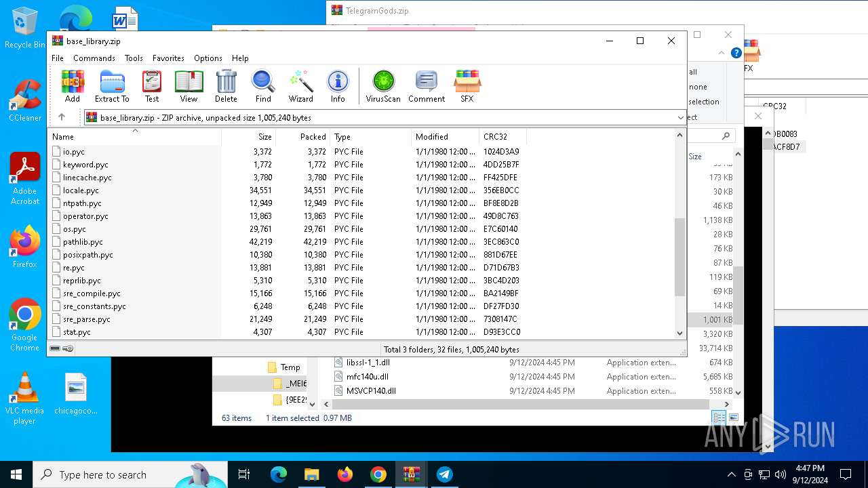Open the archive Info icon
This screenshot has height=488, width=868.
[x=338, y=86]
